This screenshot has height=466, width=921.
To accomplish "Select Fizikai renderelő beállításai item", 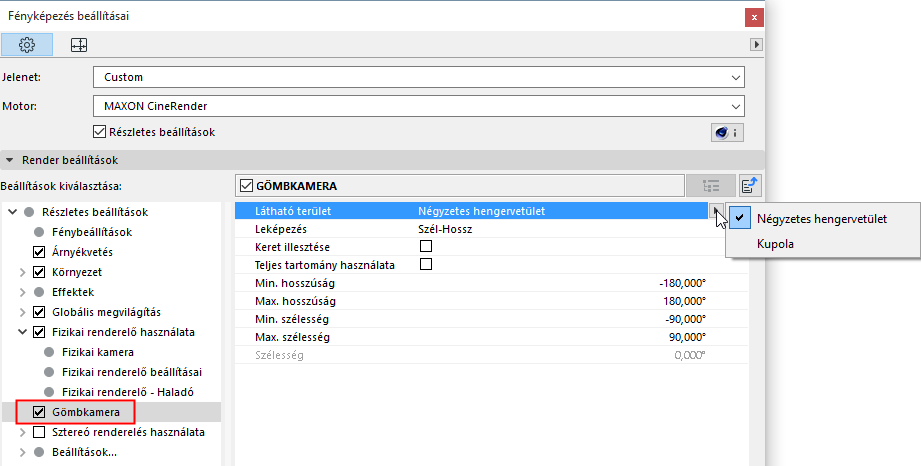I will point(132,372).
